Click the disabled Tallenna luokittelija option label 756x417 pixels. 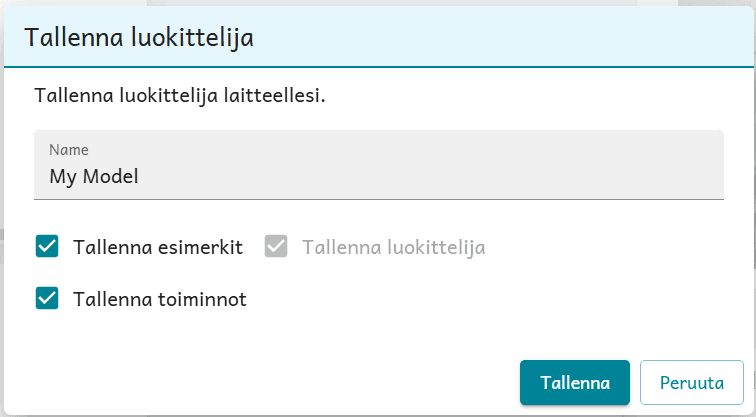pyautogui.click(x=393, y=247)
